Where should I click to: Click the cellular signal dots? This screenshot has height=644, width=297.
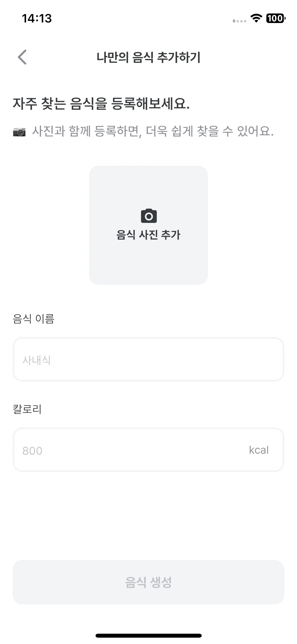239,21
